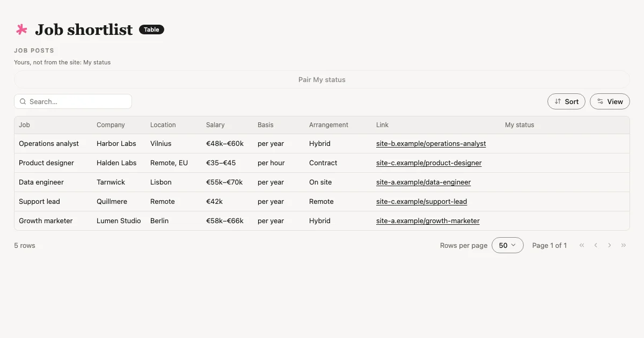The height and width of the screenshot is (338, 644).
Task: Click the pink asterisk logo icon
Action: pyautogui.click(x=21, y=30)
